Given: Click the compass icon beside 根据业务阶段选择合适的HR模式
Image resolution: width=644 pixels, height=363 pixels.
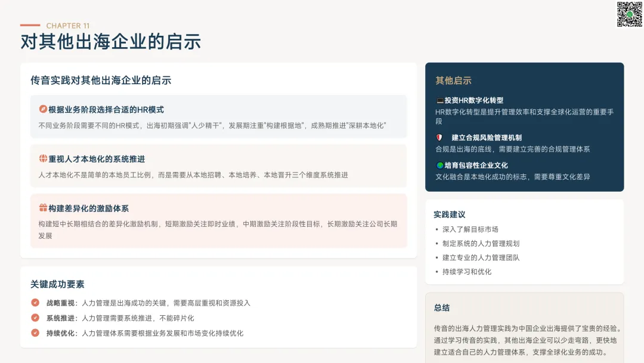Looking at the screenshot, I should pyautogui.click(x=43, y=109).
